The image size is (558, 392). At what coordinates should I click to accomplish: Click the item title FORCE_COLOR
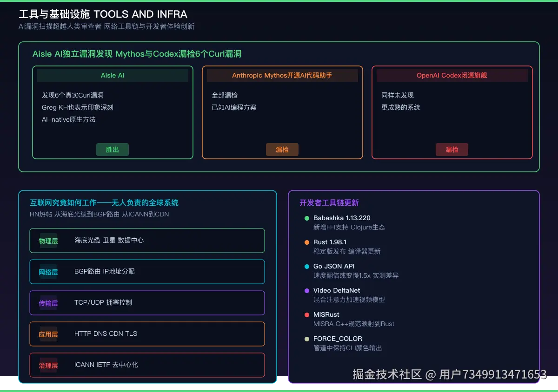tap(338, 339)
